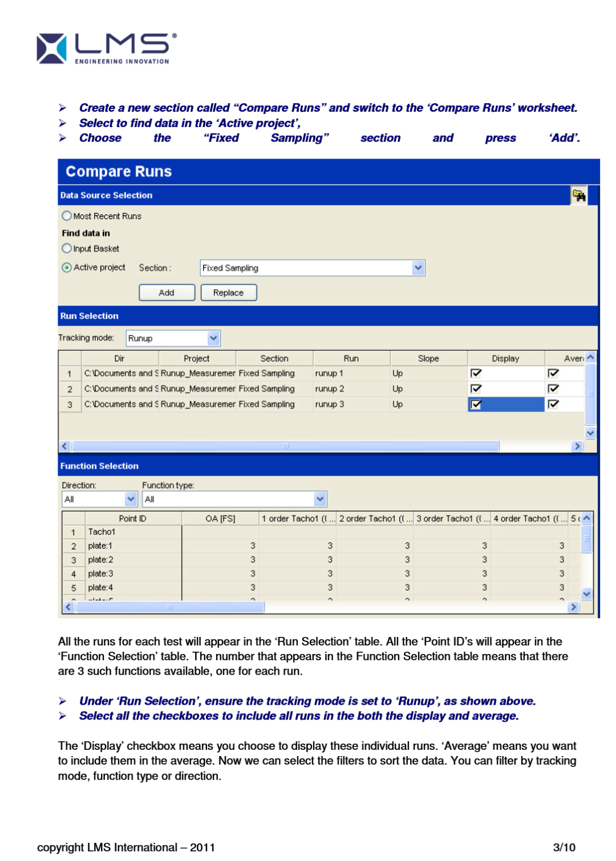Image resolution: width=616 pixels, height=861 pixels.
Task: Click row header 3 in Run Selection table
Action: tap(70, 404)
